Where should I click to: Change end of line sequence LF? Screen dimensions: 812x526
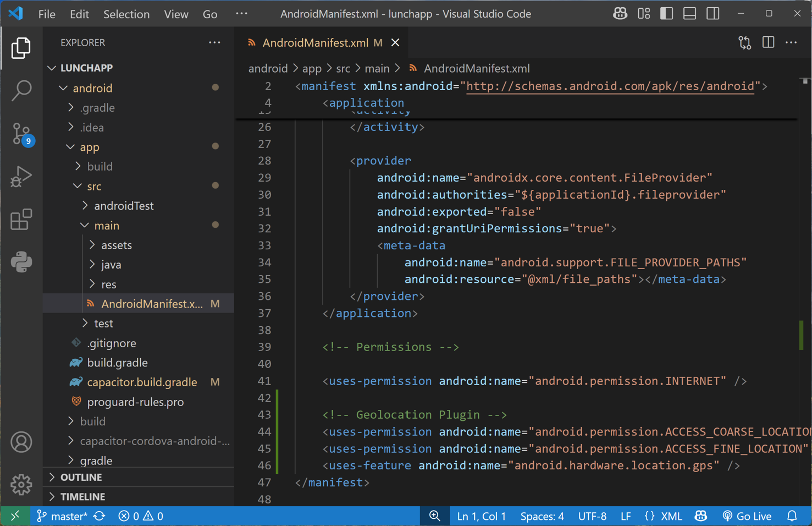[x=626, y=516]
